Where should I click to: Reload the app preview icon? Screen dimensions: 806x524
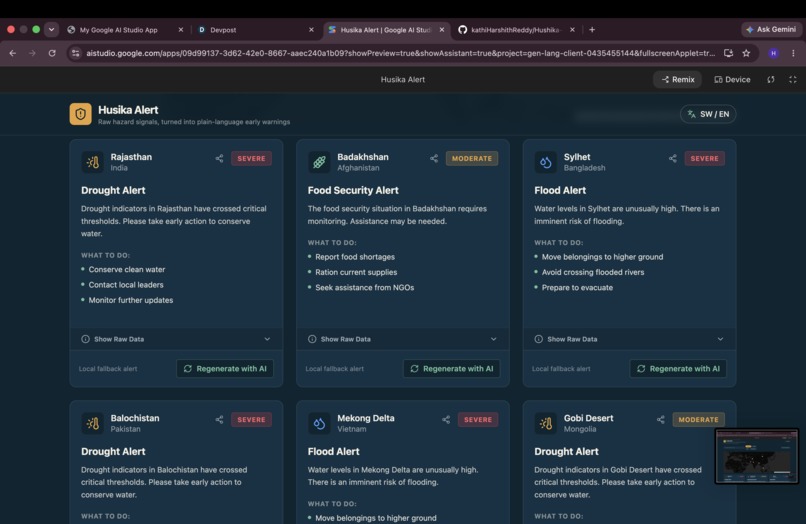[771, 80]
